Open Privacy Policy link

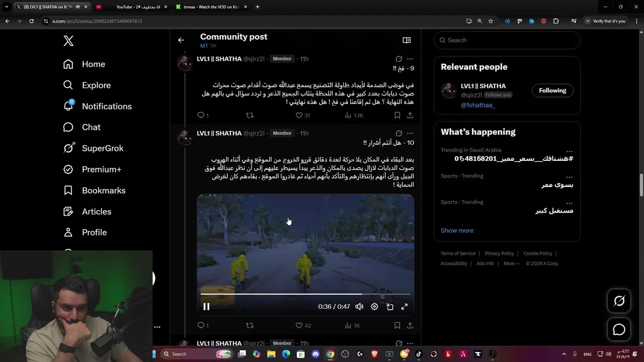click(x=499, y=253)
